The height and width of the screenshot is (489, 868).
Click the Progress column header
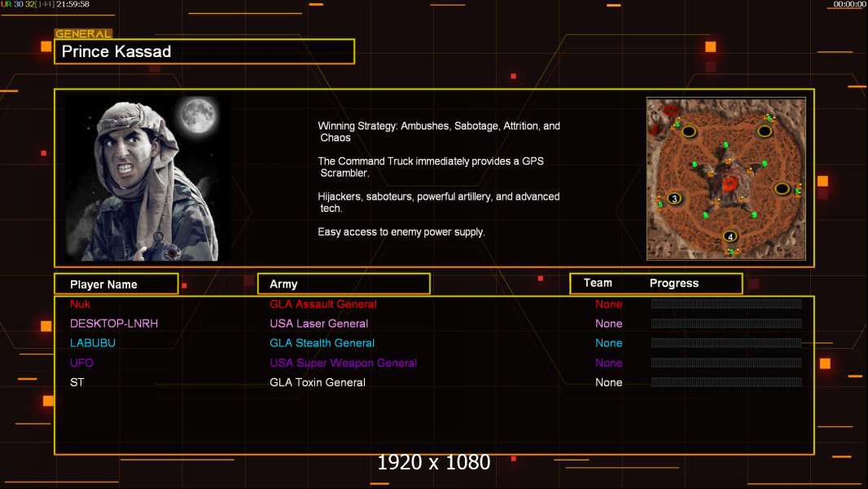[x=673, y=284]
